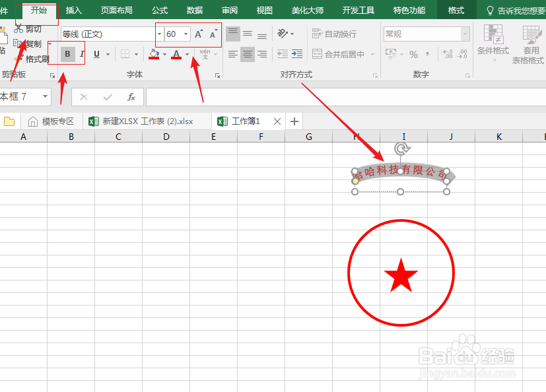546x392 pixels.
Task: Expand the fill color dropdown arrow
Action: click(164, 53)
